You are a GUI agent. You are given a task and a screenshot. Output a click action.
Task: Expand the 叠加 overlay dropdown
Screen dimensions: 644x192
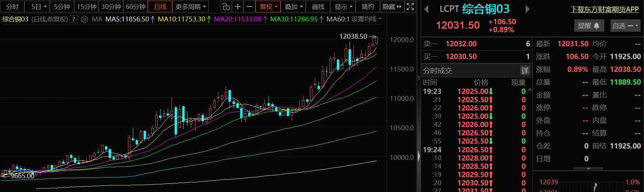pyautogui.click(x=294, y=7)
